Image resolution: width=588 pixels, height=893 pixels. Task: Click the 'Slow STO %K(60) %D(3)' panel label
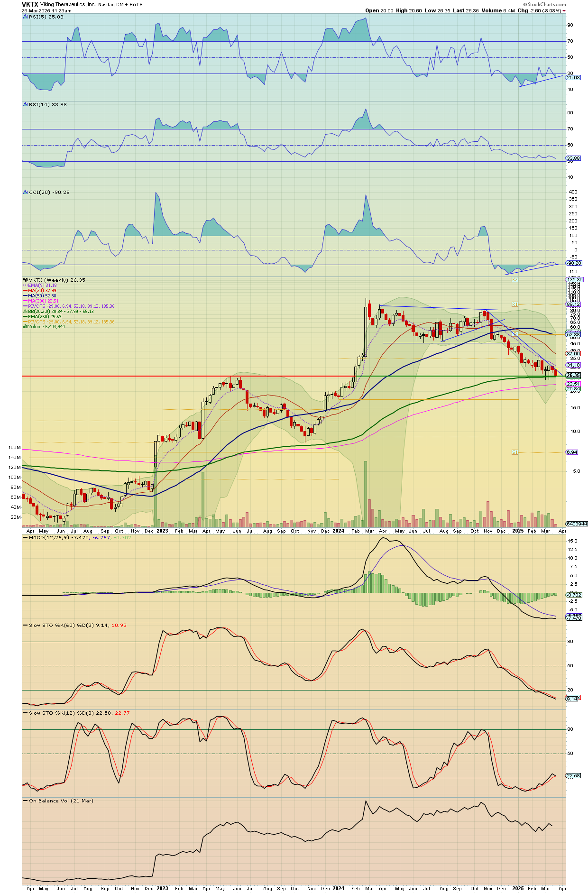point(78,626)
